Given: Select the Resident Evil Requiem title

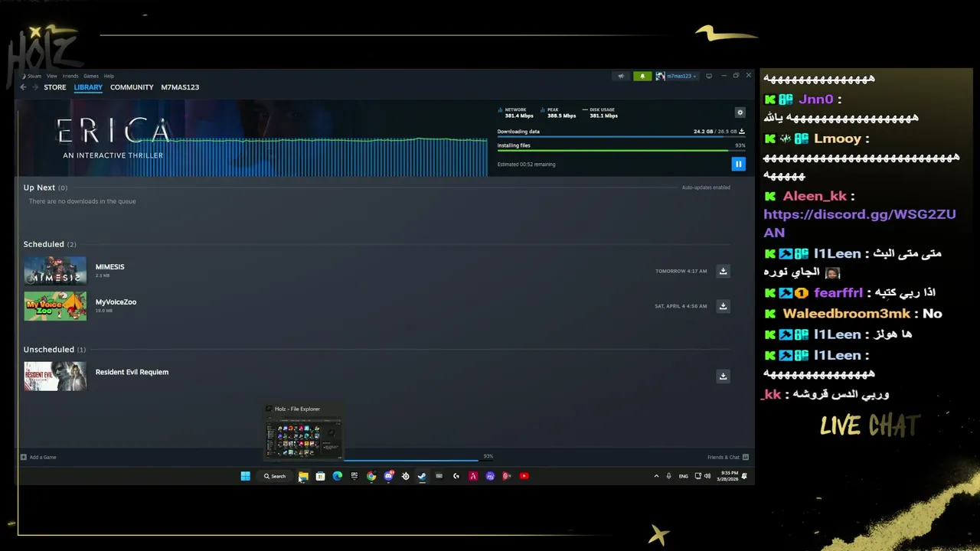Looking at the screenshot, I should click(132, 372).
